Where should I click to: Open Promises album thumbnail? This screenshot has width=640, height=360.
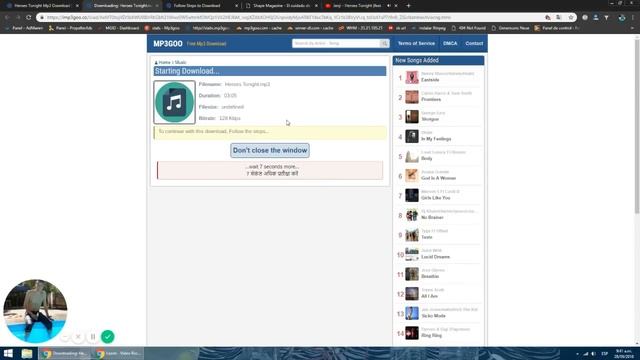412,97
